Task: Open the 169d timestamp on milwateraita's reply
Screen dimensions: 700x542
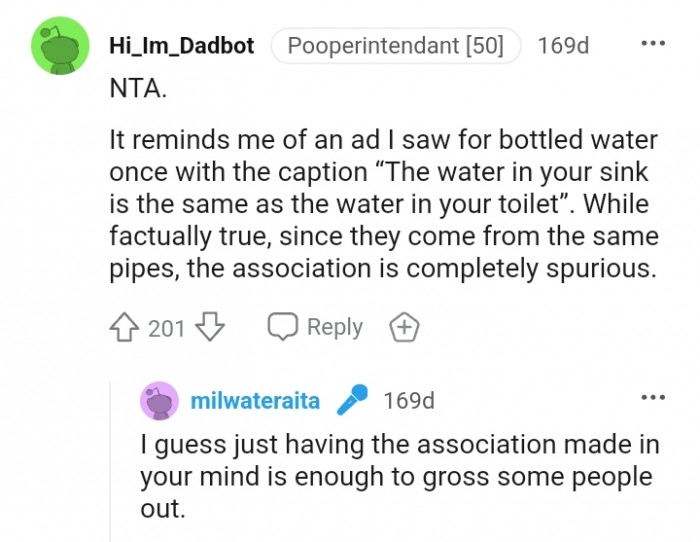Action: click(x=409, y=401)
